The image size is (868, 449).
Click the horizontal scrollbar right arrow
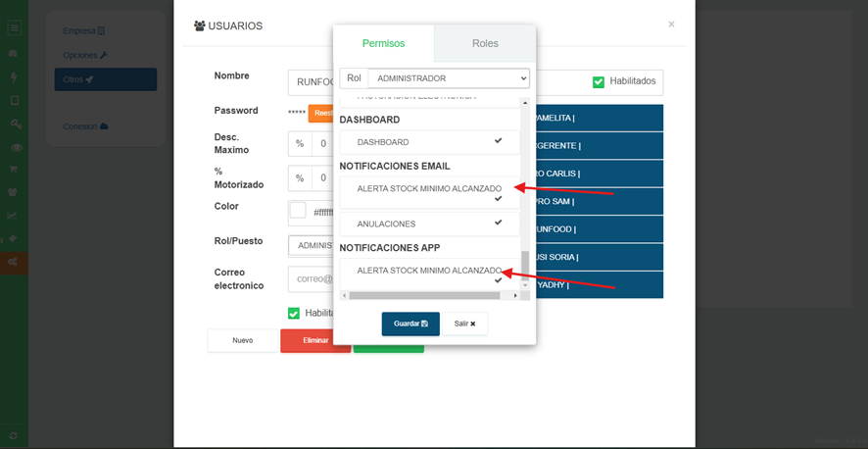click(x=515, y=296)
